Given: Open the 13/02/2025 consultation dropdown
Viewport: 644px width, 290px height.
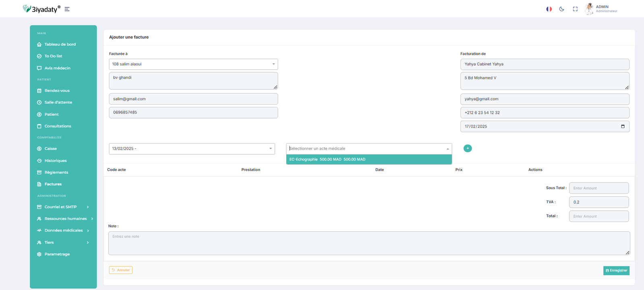Looking at the screenshot, I should click(x=192, y=149).
